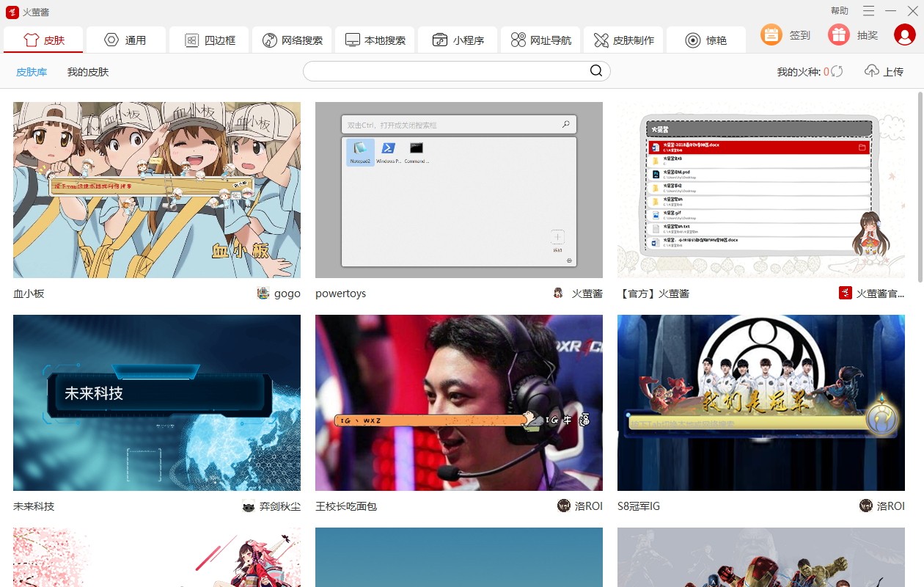The image size is (924, 587).
Task: Switch to the 皮肤制作 tab
Action: (623, 40)
